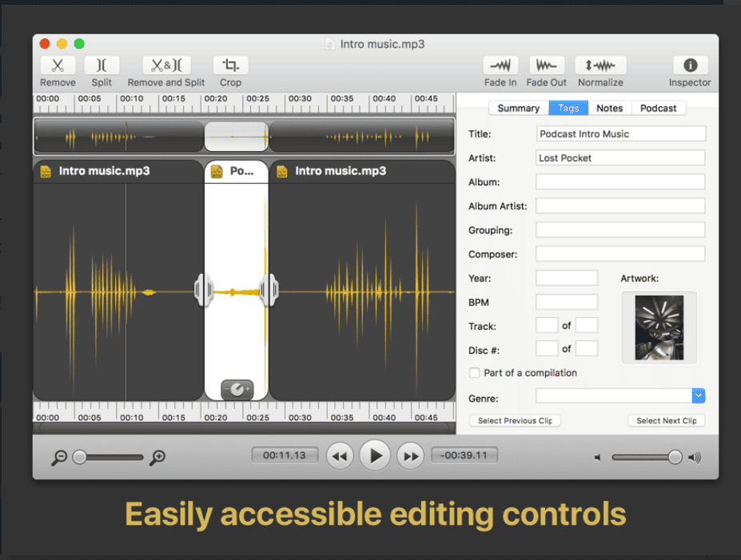Click the file icon of the first Intro music.mp3 clip
This screenshot has width=741, height=560.
pyautogui.click(x=46, y=172)
